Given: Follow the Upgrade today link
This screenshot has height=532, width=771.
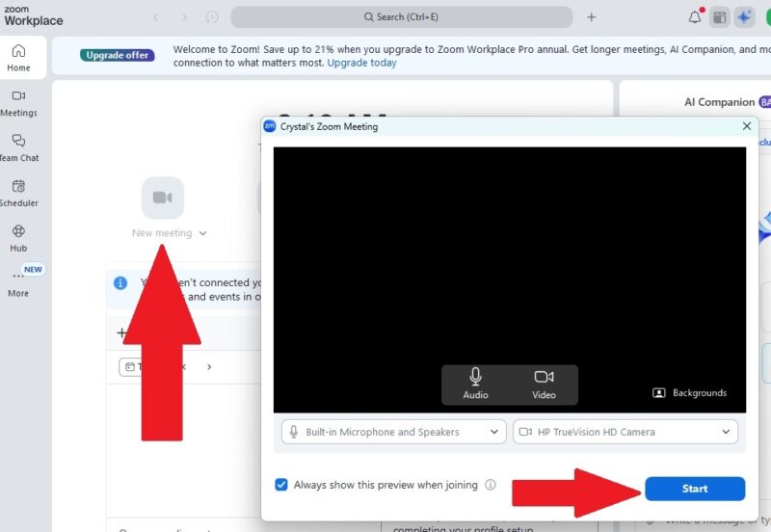Looking at the screenshot, I should pyautogui.click(x=362, y=63).
